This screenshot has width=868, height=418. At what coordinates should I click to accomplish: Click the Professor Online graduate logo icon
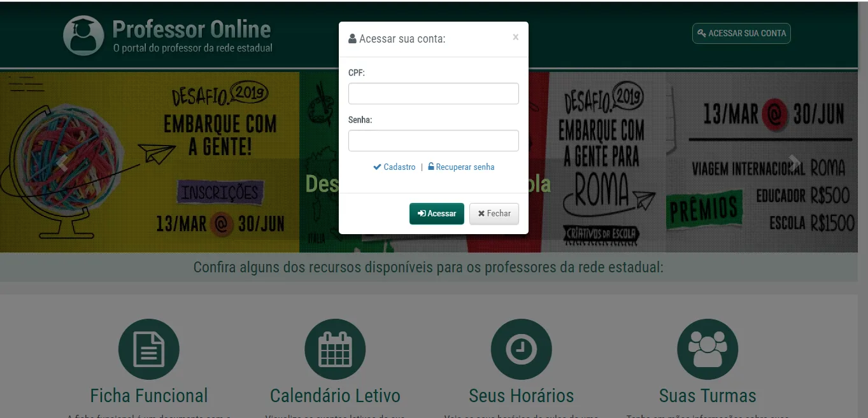pos(83,36)
